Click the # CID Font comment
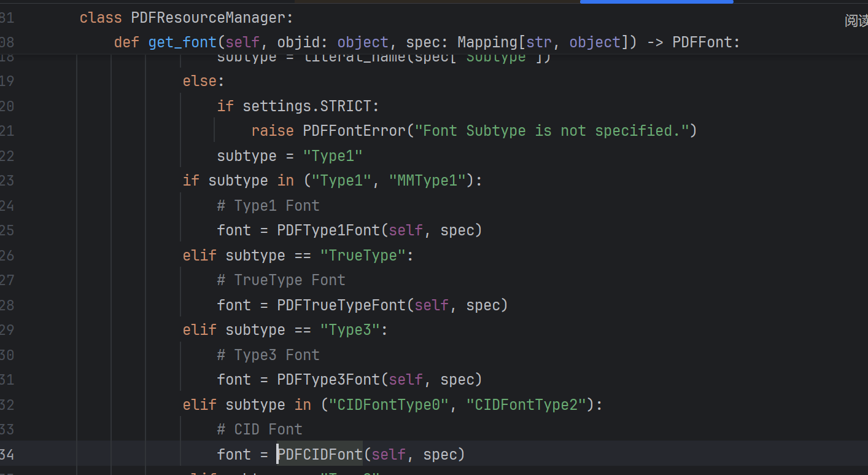The height and width of the screenshot is (475, 868). 260,430
